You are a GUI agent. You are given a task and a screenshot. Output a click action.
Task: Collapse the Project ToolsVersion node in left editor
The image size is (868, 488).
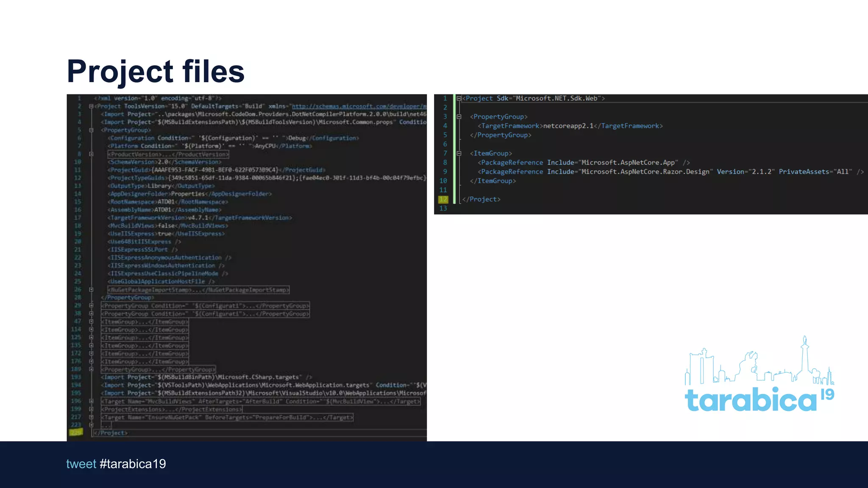[x=91, y=106]
